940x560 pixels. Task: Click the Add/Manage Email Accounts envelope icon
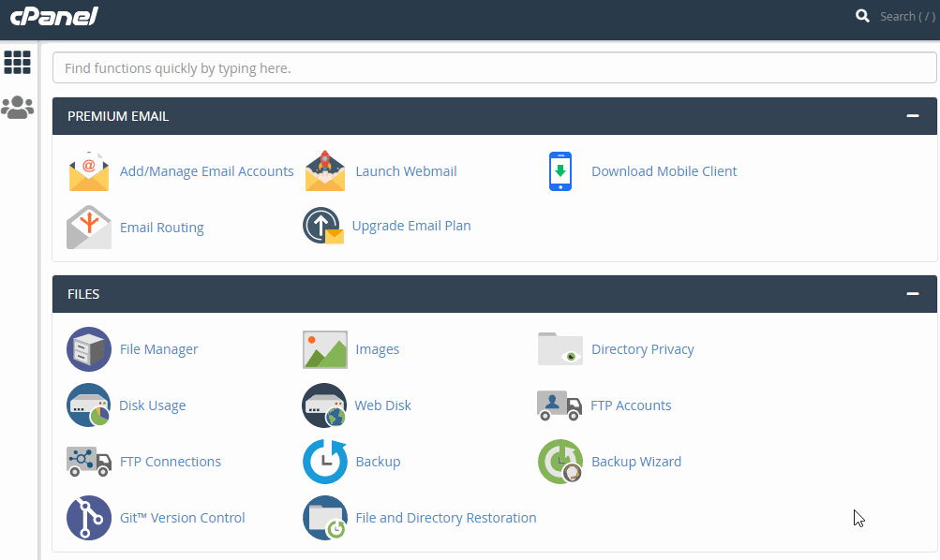coord(89,171)
